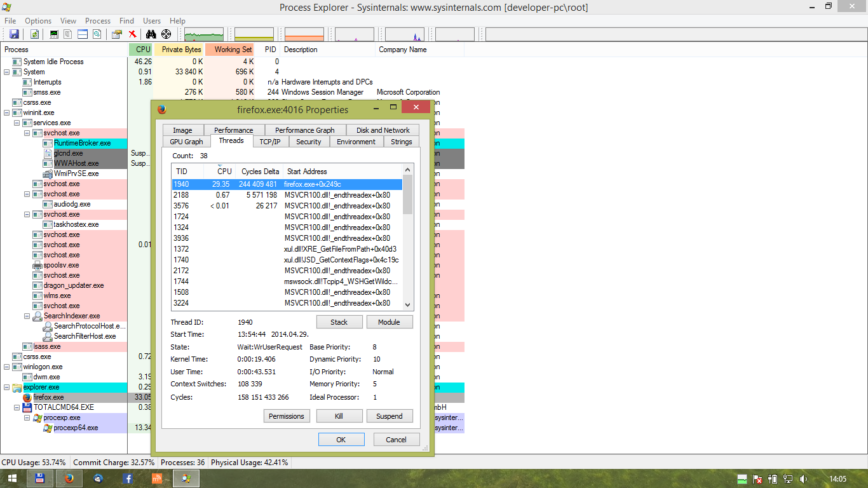Image resolution: width=868 pixels, height=488 pixels.
Task: Switch to Firefox in the taskbar
Action: point(69,478)
